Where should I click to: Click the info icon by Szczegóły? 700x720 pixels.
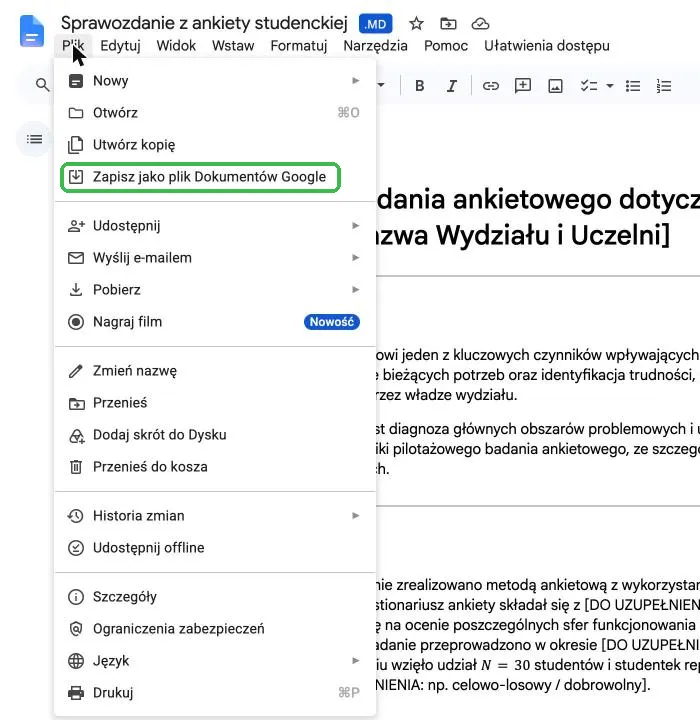tap(76, 597)
